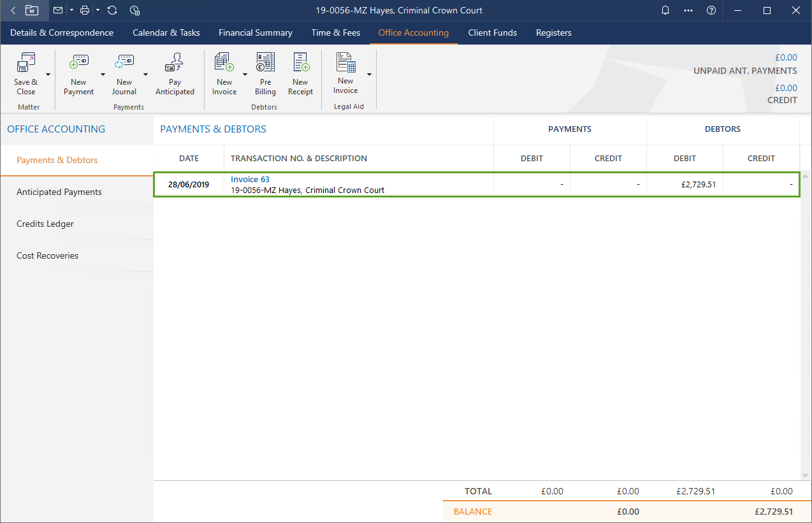
Task: Click the notification bell icon
Action: (x=665, y=10)
